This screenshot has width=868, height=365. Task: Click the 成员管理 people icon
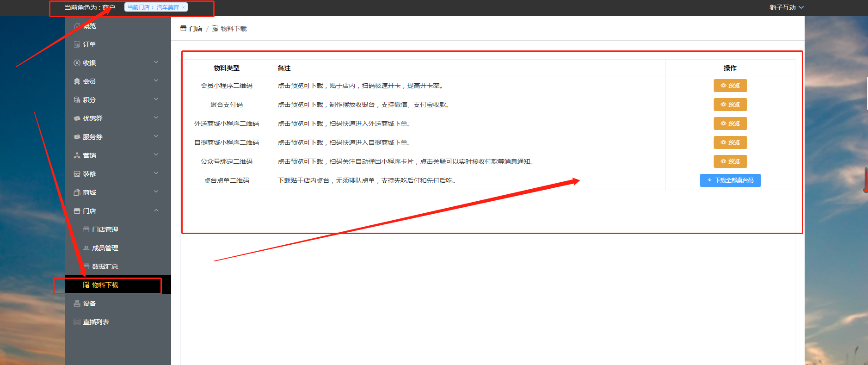[x=86, y=248]
